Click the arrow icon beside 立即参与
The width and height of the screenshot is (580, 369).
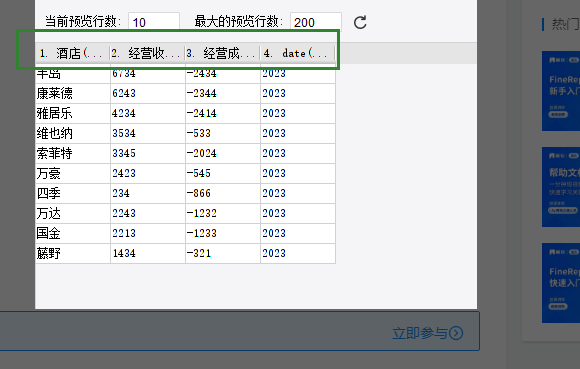456,333
